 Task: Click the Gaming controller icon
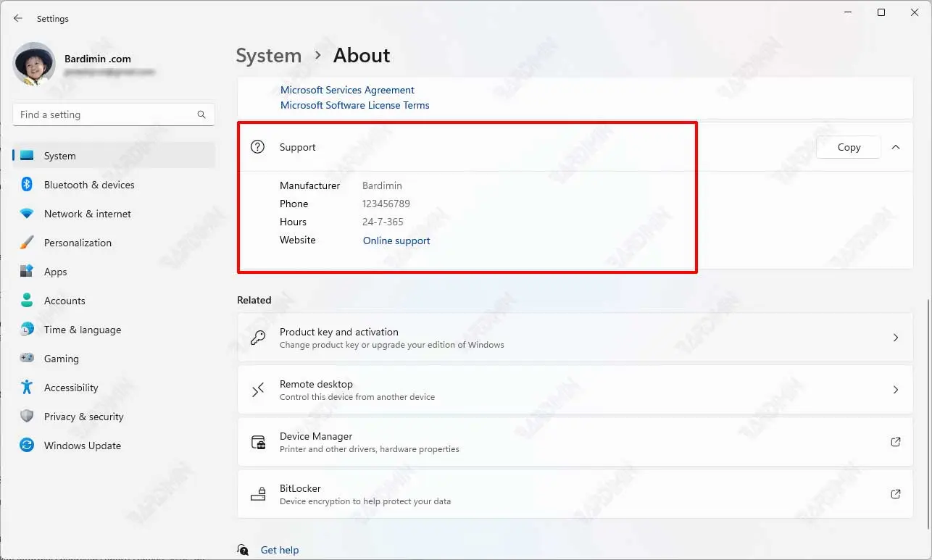(x=27, y=359)
